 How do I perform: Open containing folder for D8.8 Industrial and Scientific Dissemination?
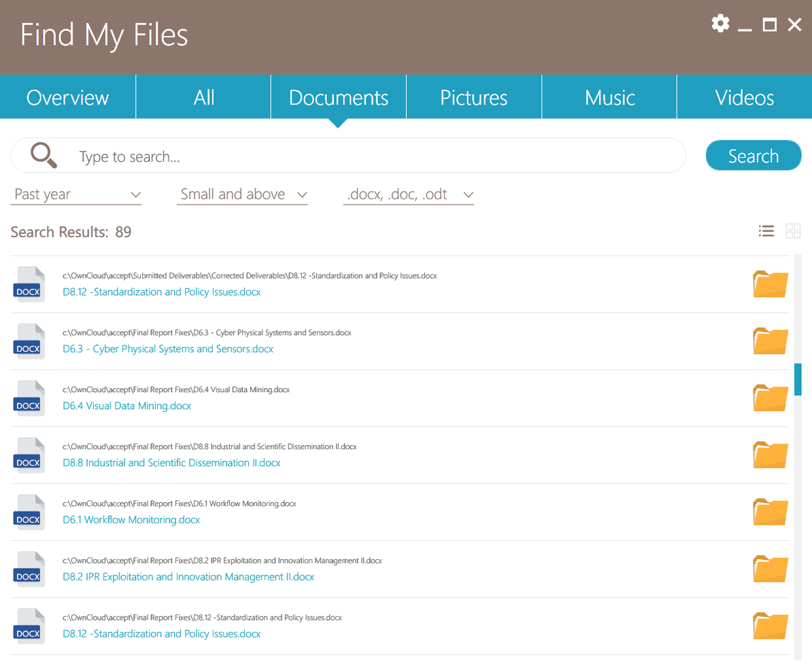770,455
